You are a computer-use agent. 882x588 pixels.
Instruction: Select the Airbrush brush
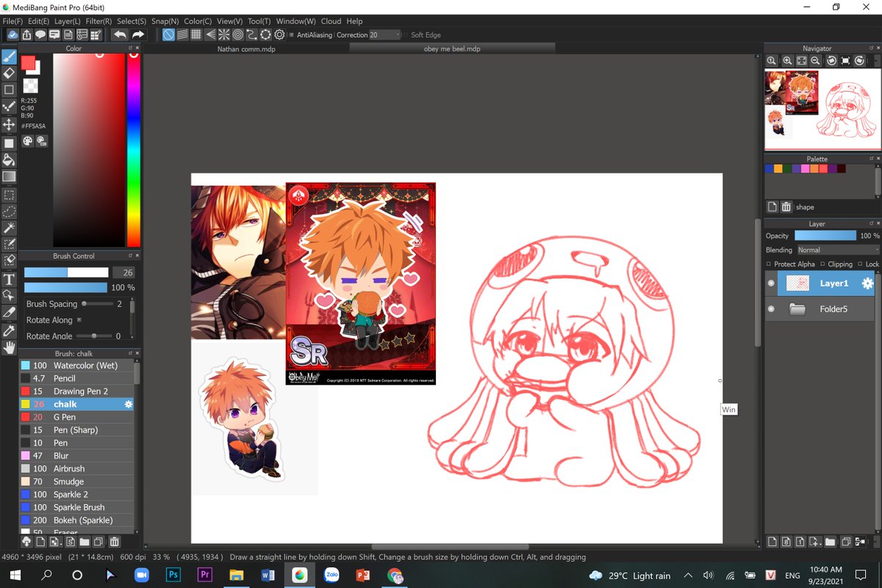[76, 468]
